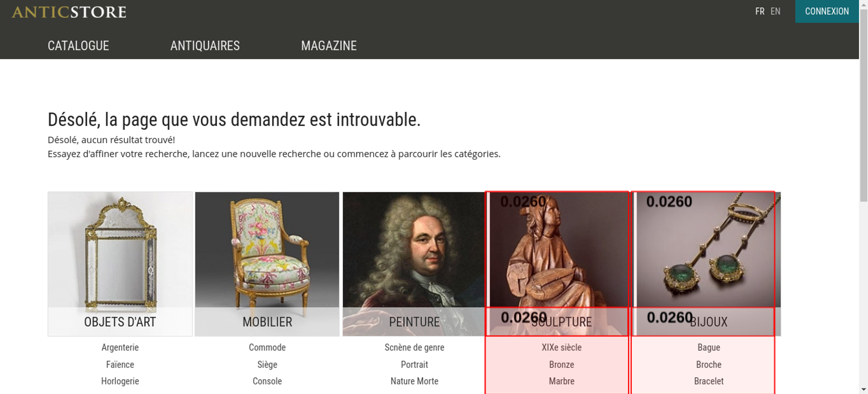Image resolution: width=868 pixels, height=394 pixels.
Task: Open the Catalogue menu
Action: coord(78,46)
